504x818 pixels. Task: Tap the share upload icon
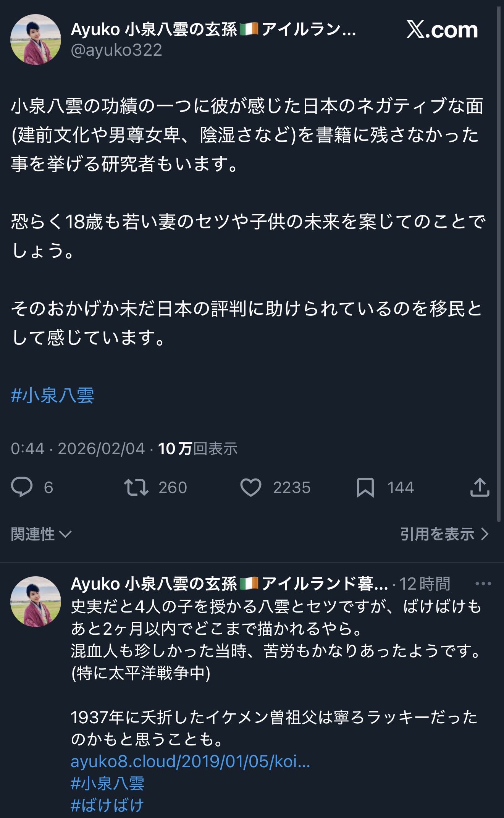[x=480, y=487]
